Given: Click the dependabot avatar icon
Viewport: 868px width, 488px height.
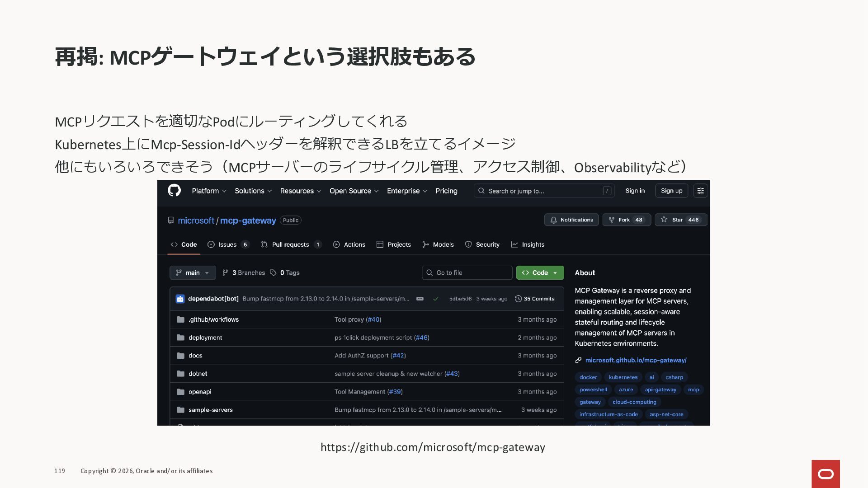Looking at the screenshot, I should coord(180,299).
